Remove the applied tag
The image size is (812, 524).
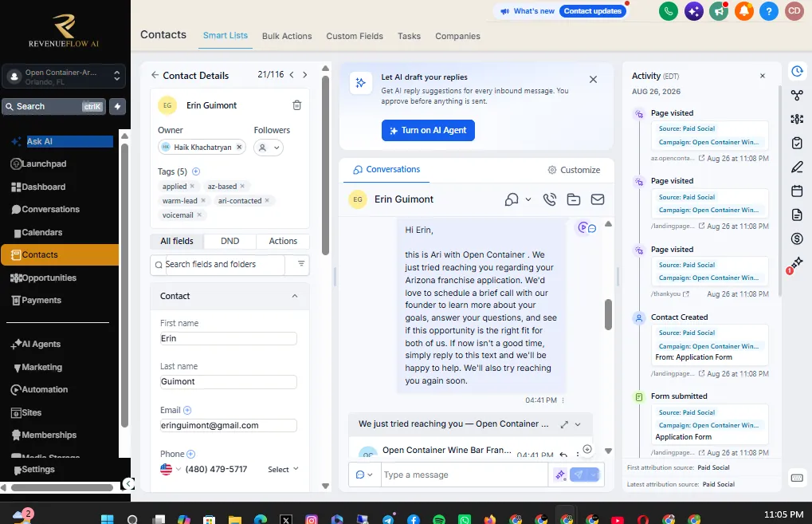192,186
